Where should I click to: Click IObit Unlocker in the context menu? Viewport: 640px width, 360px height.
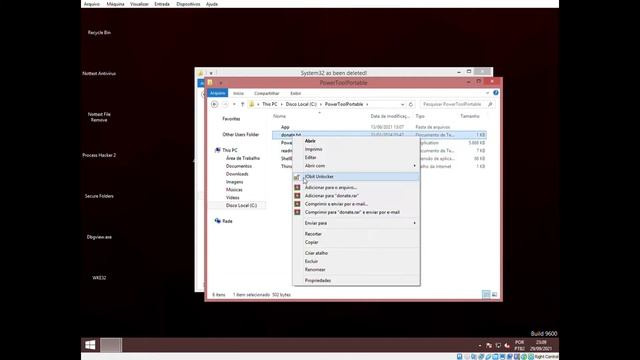point(356,176)
